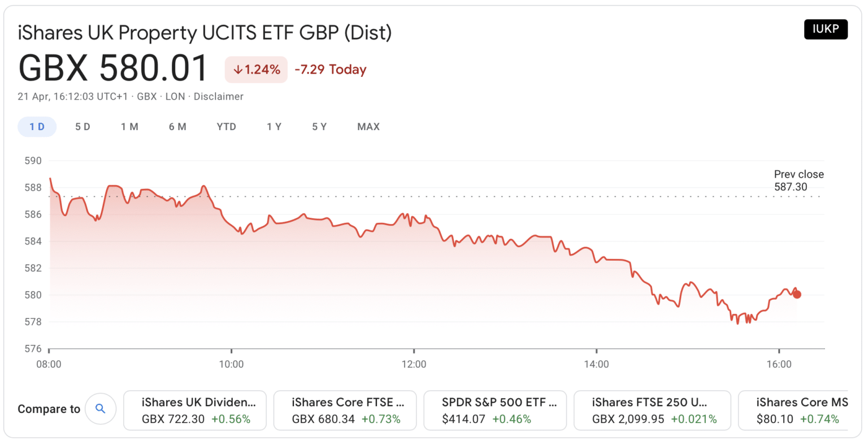The image size is (868, 444).
Task: Expand the 6M chart period
Action: pyautogui.click(x=177, y=127)
